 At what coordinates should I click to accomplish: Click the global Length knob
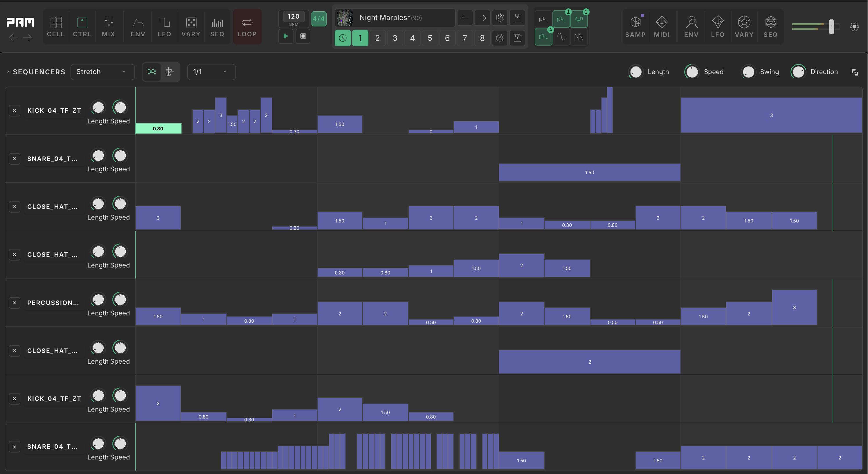pos(635,72)
